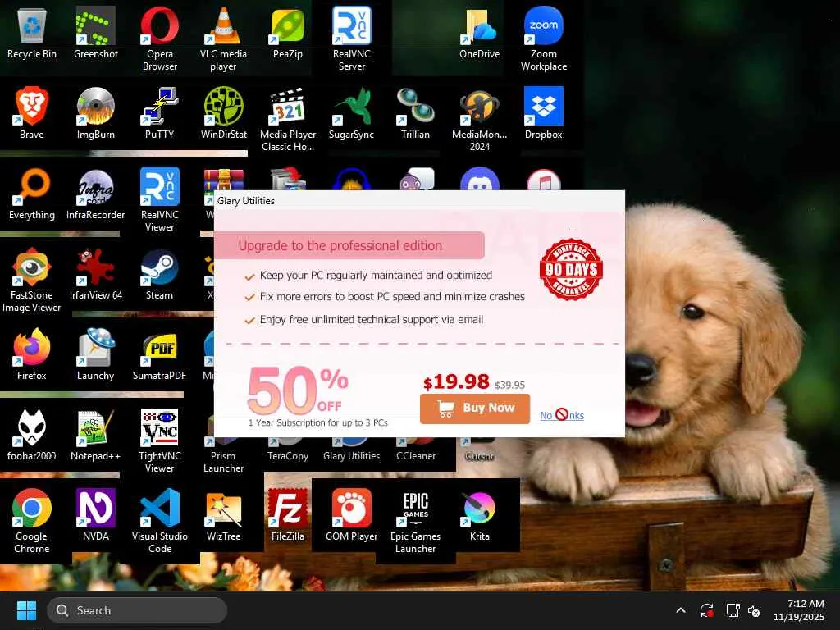
Task: Launch Trillian desktop icon
Action: pyautogui.click(x=416, y=112)
